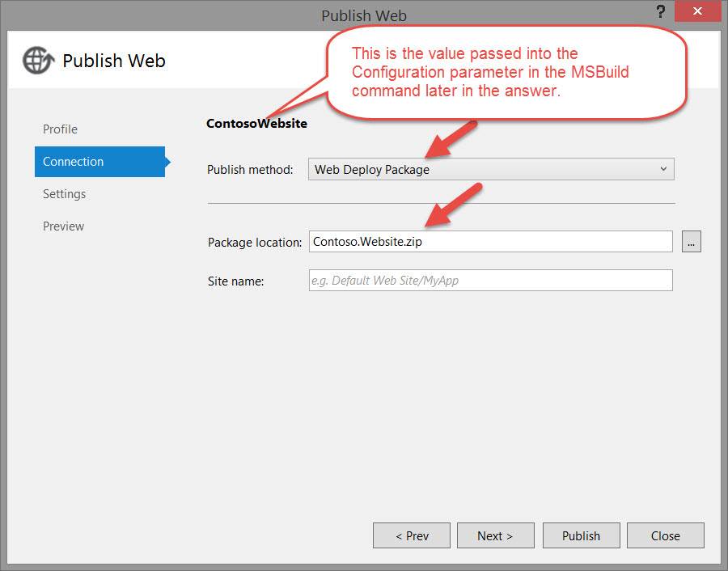Click the Close button
This screenshot has height=571, width=728.
665,535
